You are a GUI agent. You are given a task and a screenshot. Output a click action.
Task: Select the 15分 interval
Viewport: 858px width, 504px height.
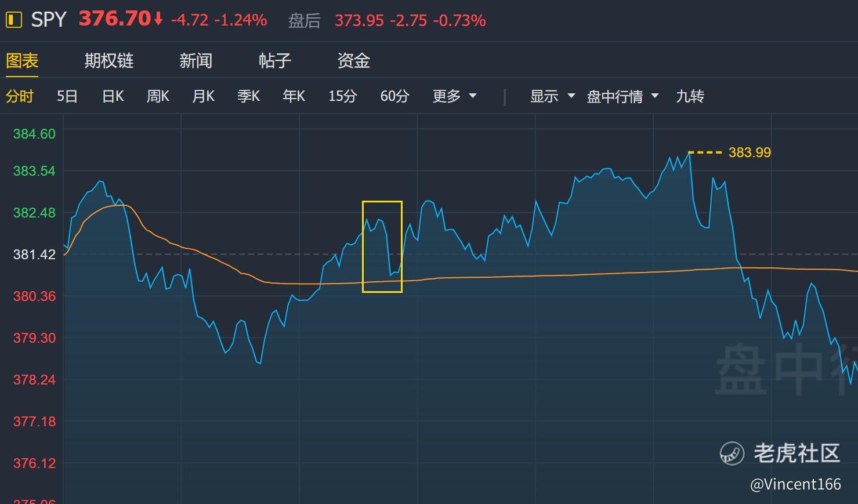[342, 96]
